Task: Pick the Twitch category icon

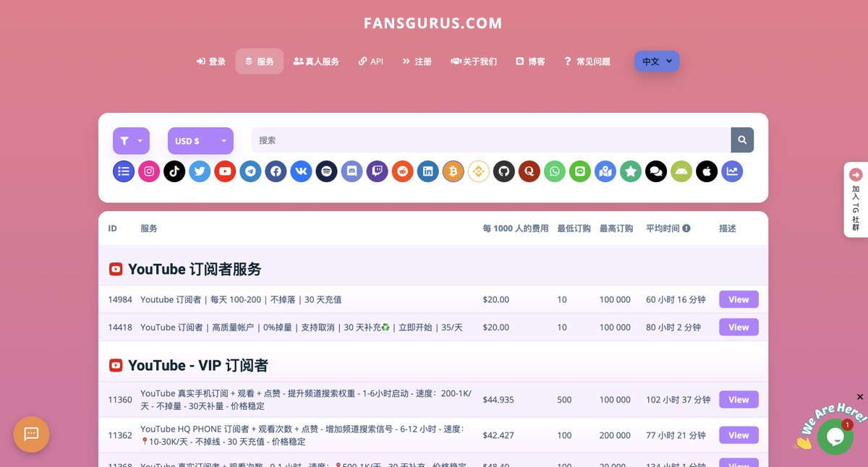Action: pos(377,171)
